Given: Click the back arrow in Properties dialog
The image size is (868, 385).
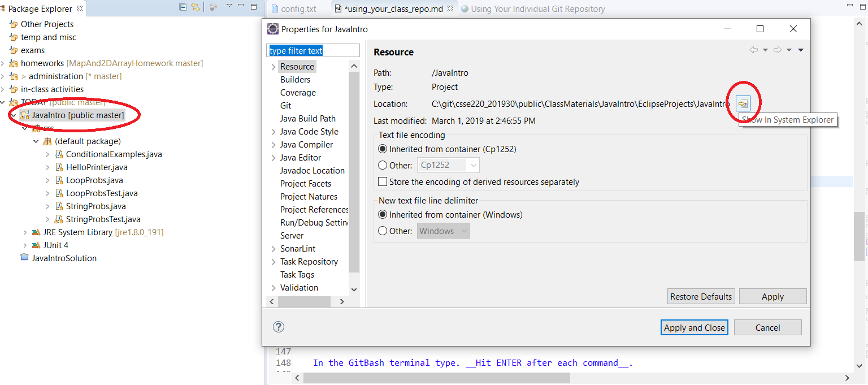Looking at the screenshot, I should pyautogui.click(x=753, y=50).
